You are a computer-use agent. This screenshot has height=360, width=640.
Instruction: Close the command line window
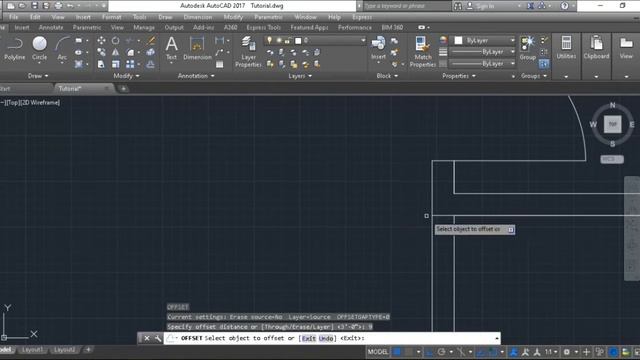pos(147,338)
